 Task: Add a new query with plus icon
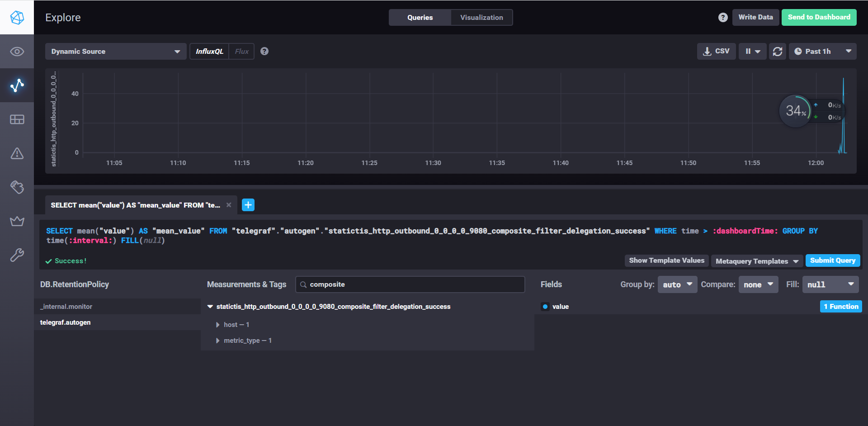point(248,205)
